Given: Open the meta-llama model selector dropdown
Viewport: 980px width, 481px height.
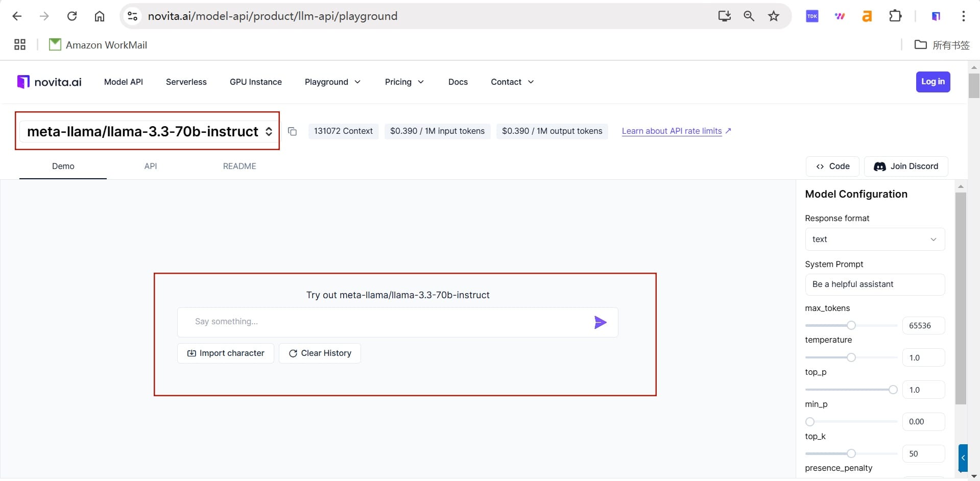Looking at the screenshot, I should pos(149,131).
